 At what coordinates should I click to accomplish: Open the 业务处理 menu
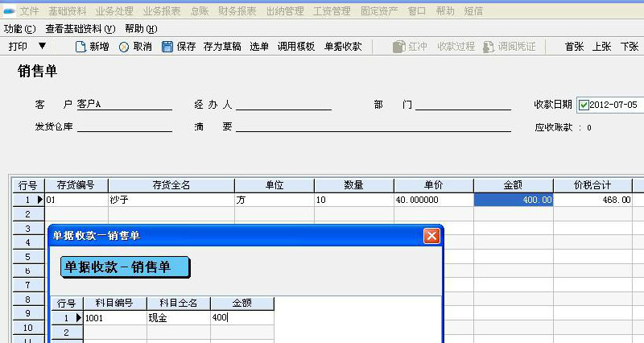114,11
